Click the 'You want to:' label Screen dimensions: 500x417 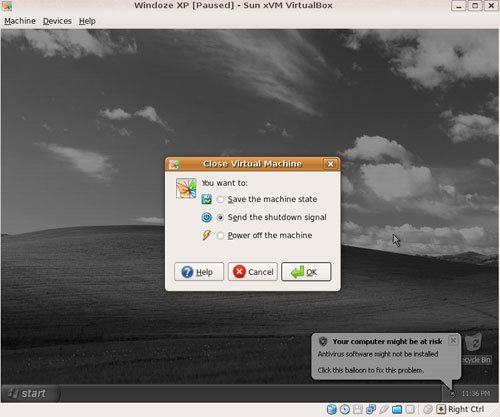(x=224, y=183)
